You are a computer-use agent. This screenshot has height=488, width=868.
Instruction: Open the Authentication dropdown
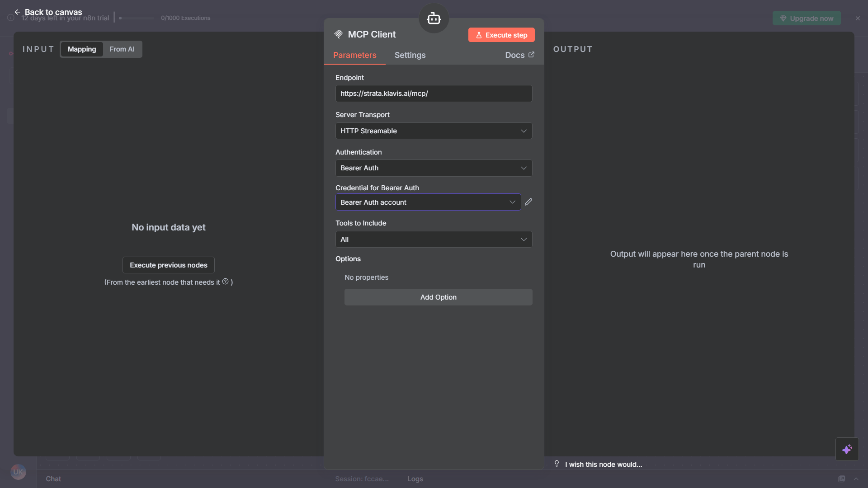[433, 168]
